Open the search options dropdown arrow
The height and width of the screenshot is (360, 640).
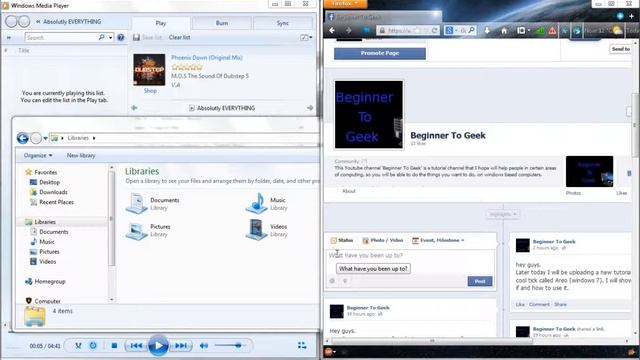tap(111, 38)
